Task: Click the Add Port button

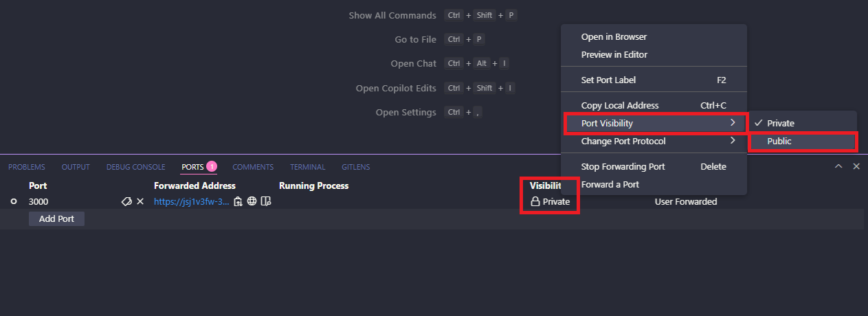Action: coord(56,218)
